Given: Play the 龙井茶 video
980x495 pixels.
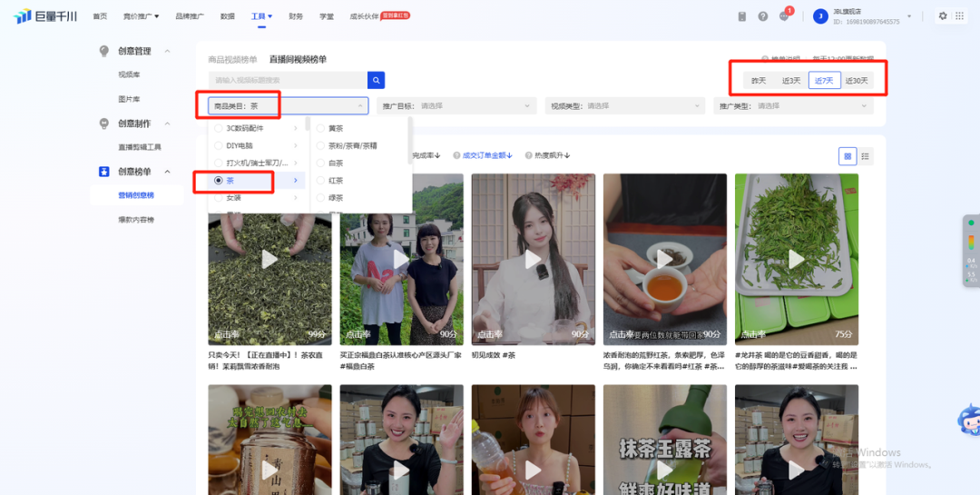Looking at the screenshot, I should coord(797,259).
